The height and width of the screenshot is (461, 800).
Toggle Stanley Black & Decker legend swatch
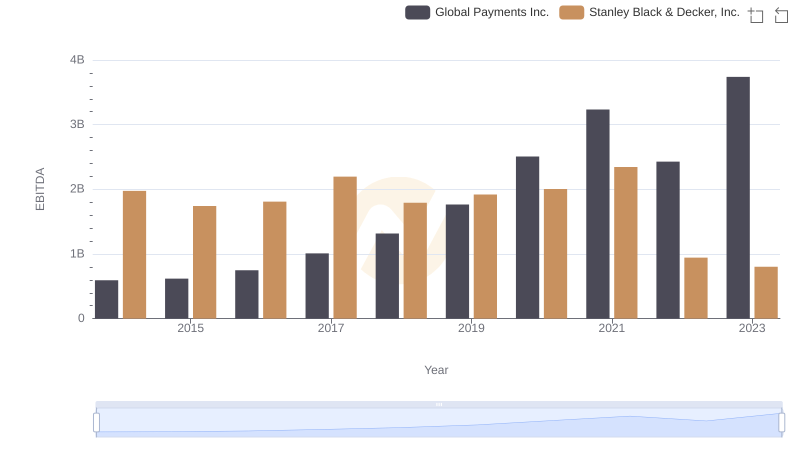571,12
